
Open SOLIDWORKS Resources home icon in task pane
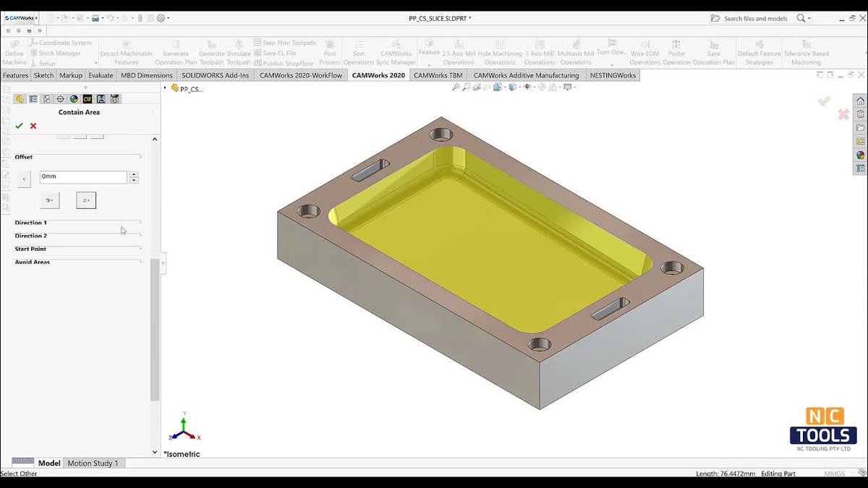pos(860,100)
